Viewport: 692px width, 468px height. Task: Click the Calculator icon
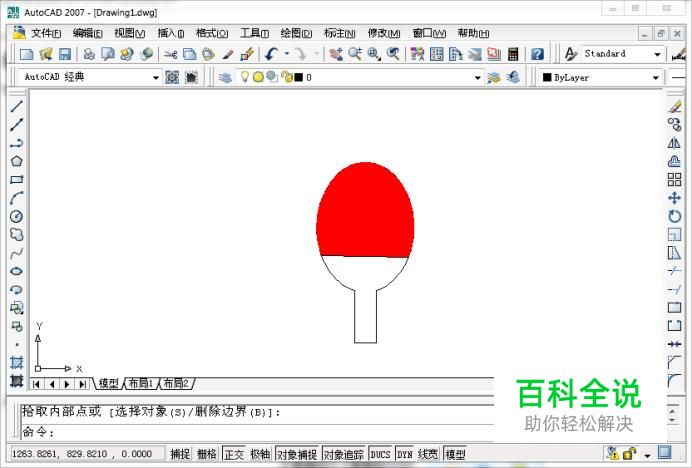pos(513,54)
